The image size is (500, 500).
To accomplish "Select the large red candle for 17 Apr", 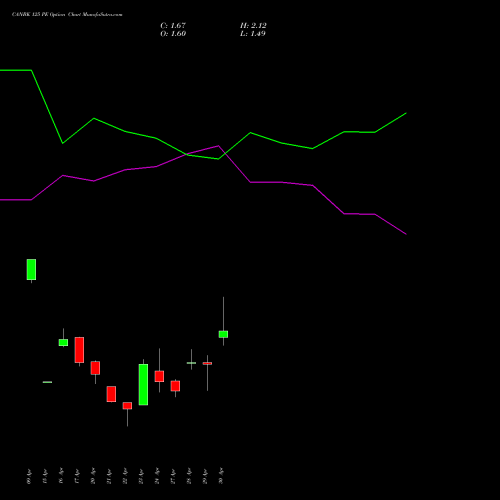I will tap(79, 350).
